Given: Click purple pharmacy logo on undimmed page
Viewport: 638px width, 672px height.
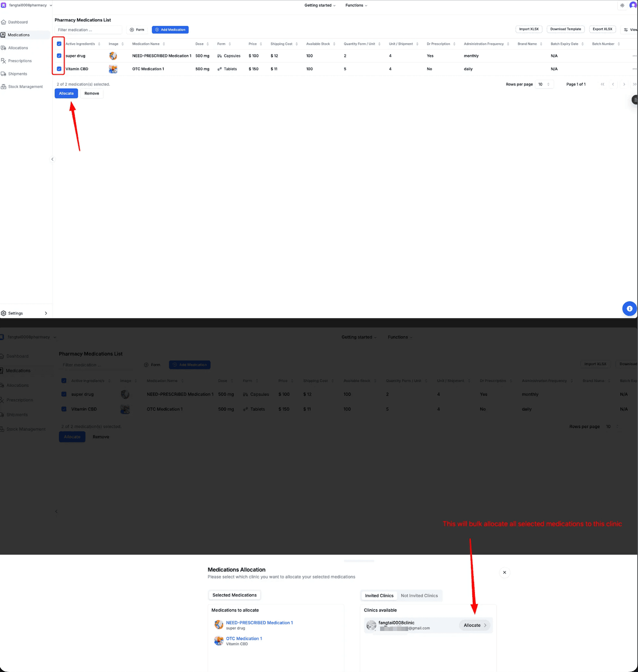Looking at the screenshot, I should pyautogui.click(x=3, y=5).
